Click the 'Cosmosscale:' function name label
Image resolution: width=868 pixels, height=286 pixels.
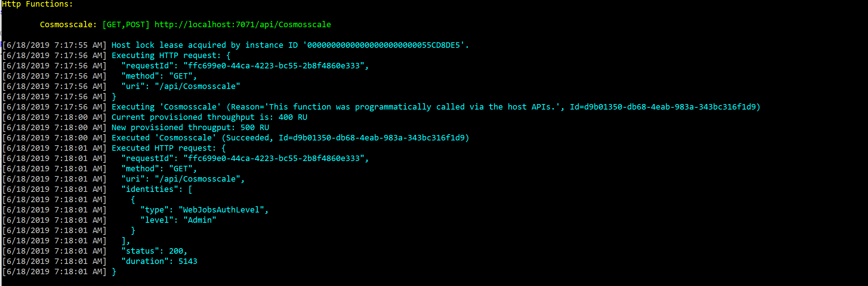(x=68, y=25)
